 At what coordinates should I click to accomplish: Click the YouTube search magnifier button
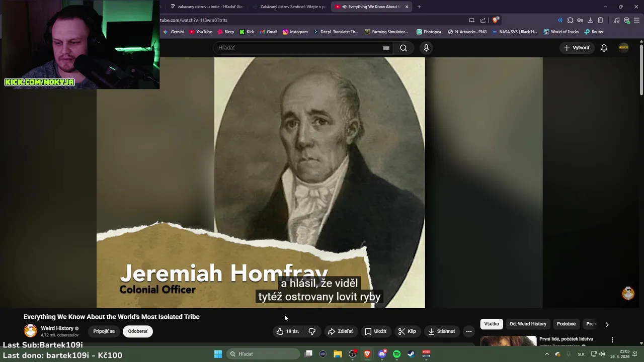404,48
